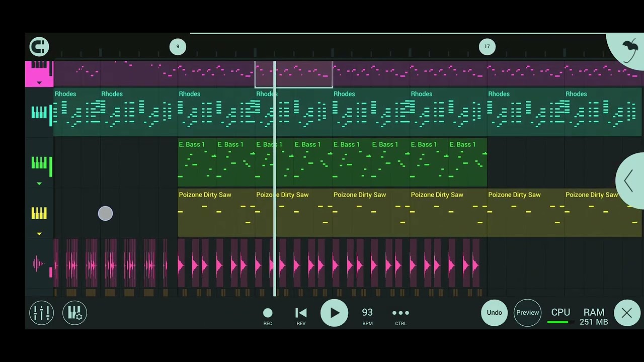Rewind with the REV button
Screen dimensions: 644x362
pos(301,316)
